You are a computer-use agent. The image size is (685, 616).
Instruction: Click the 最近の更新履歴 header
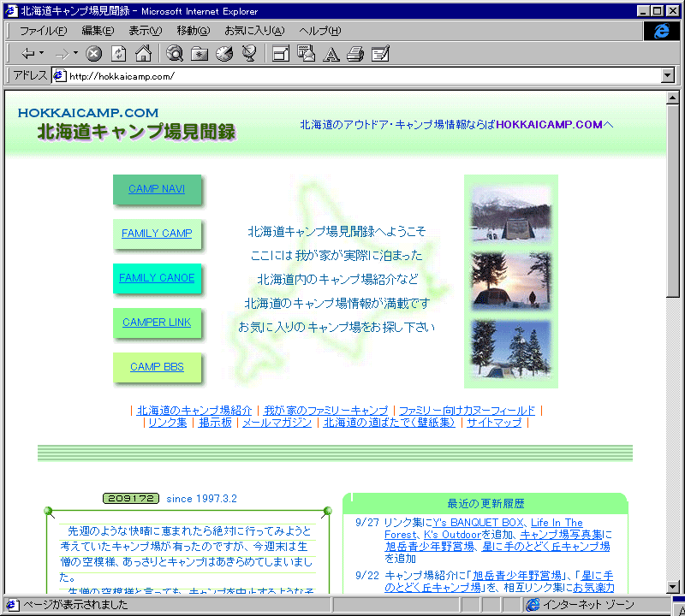(x=485, y=503)
